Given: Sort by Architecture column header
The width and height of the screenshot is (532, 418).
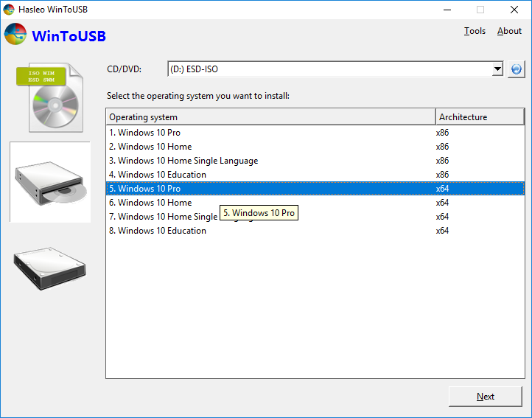Looking at the screenshot, I should tap(480, 116).
